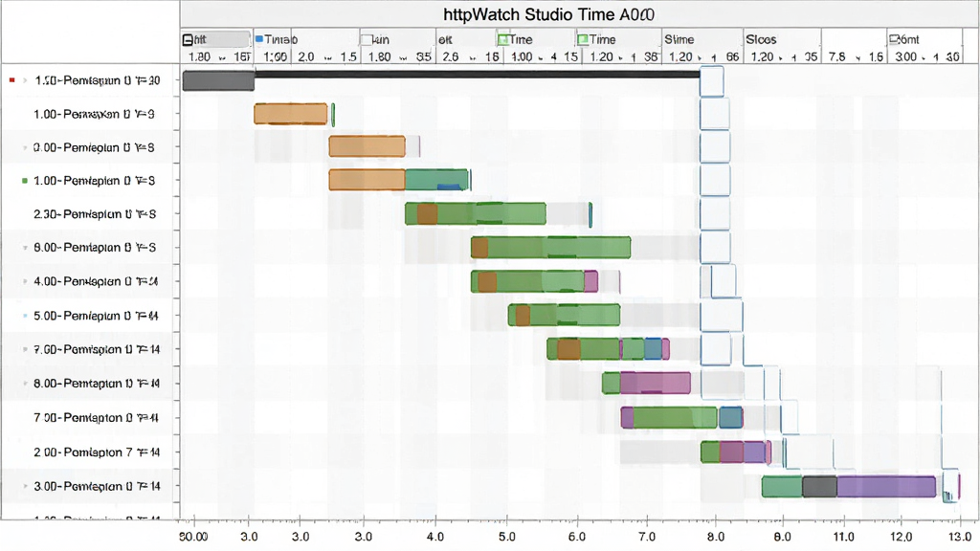Select the row label starting with '7 00-'
Viewport: 980px width, 551px height.
[x=96, y=417]
